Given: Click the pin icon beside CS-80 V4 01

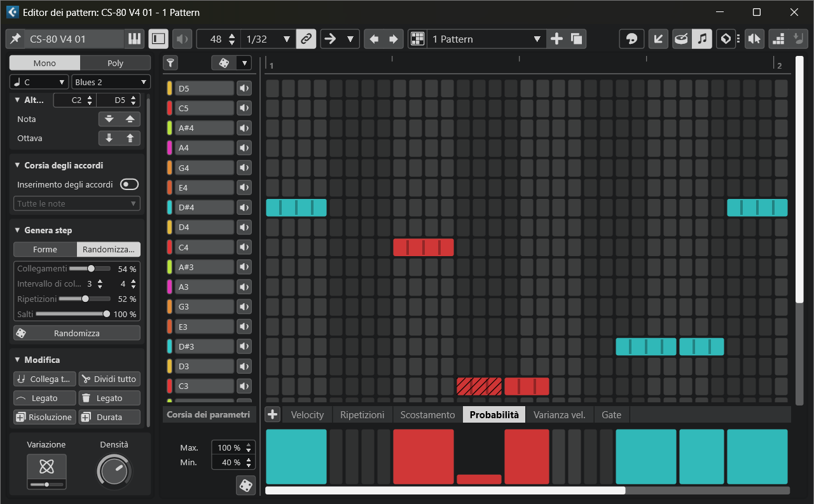Looking at the screenshot, I should click(15, 39).
